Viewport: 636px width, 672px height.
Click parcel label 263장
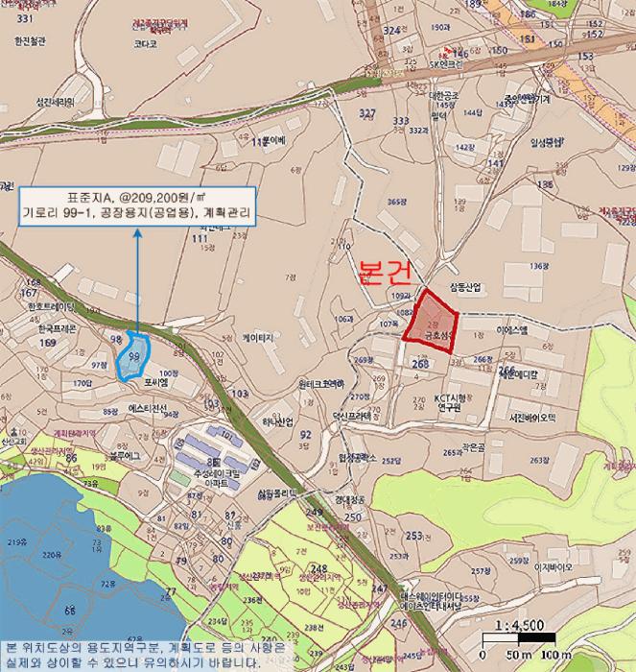click(539, 460)
